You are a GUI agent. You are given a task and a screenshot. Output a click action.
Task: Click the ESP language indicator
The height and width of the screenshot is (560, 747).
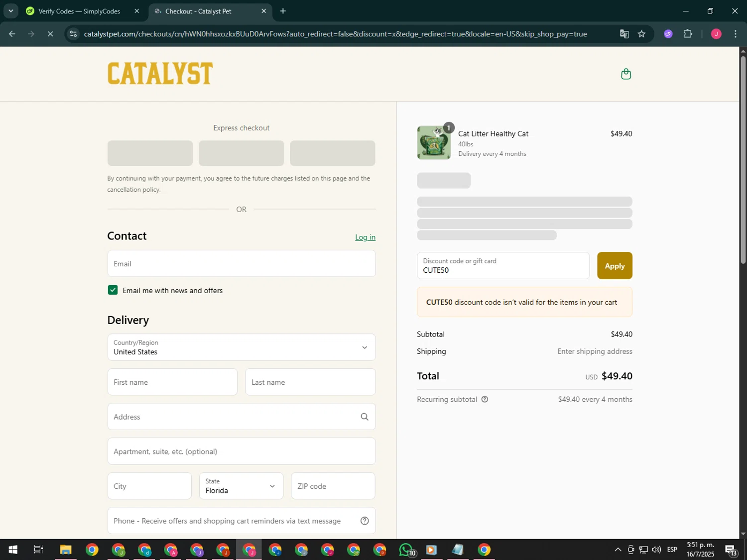(672, 550)
